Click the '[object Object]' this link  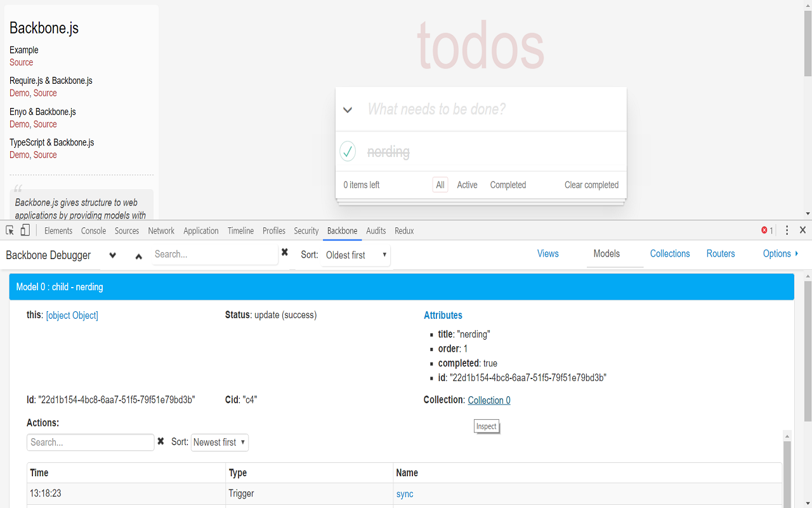72,315
